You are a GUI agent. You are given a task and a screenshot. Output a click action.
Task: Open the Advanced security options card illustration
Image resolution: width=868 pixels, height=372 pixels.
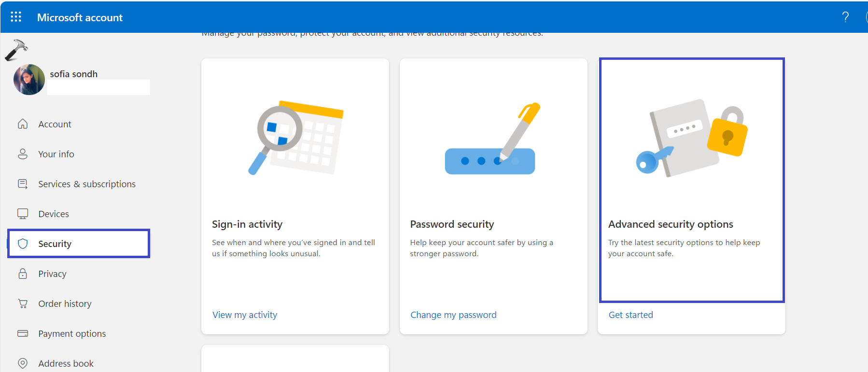click(691, 138)
